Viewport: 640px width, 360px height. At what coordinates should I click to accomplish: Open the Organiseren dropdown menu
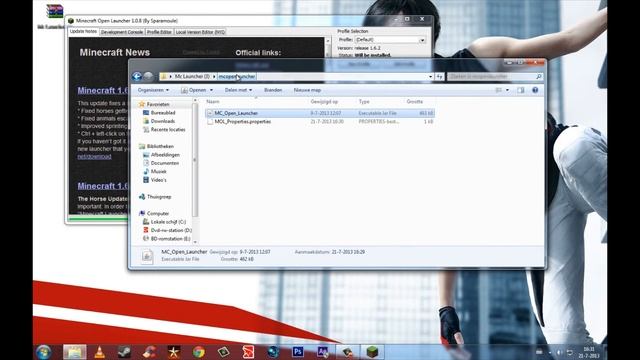pos(153,90)
